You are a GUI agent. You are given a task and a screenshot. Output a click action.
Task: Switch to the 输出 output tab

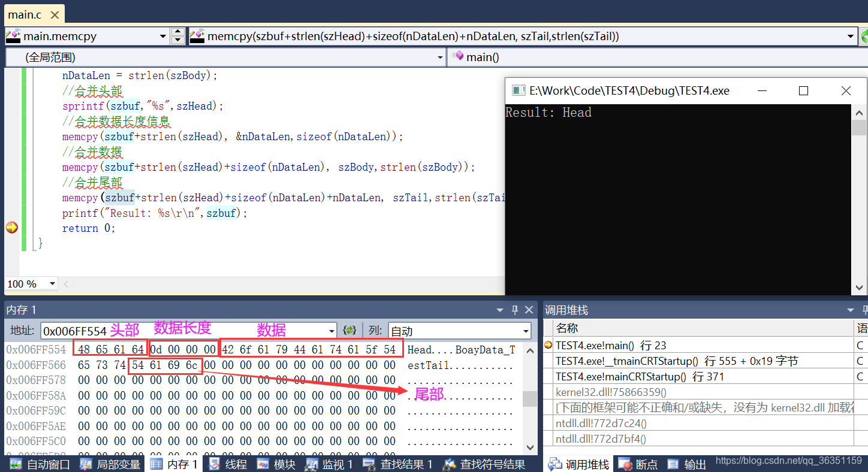tap(688, 464)
